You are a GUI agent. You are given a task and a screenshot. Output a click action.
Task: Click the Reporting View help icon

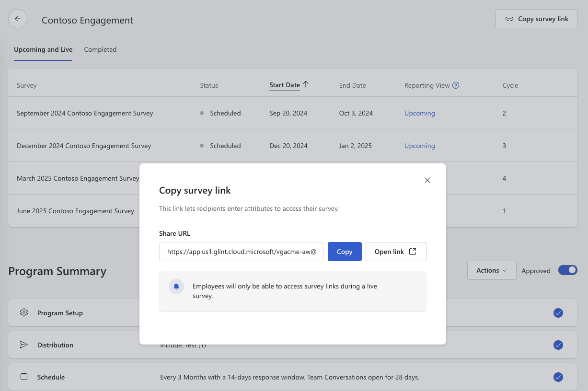tap(456, 85)
